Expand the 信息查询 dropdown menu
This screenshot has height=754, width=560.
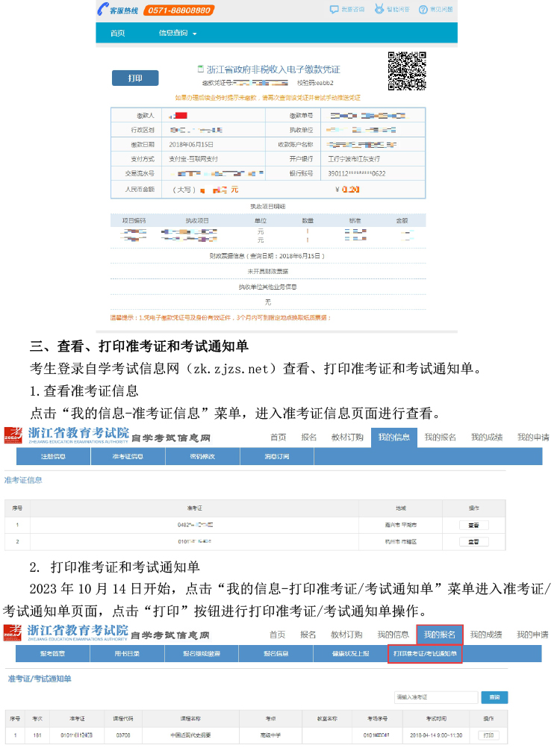click(178, 33)
